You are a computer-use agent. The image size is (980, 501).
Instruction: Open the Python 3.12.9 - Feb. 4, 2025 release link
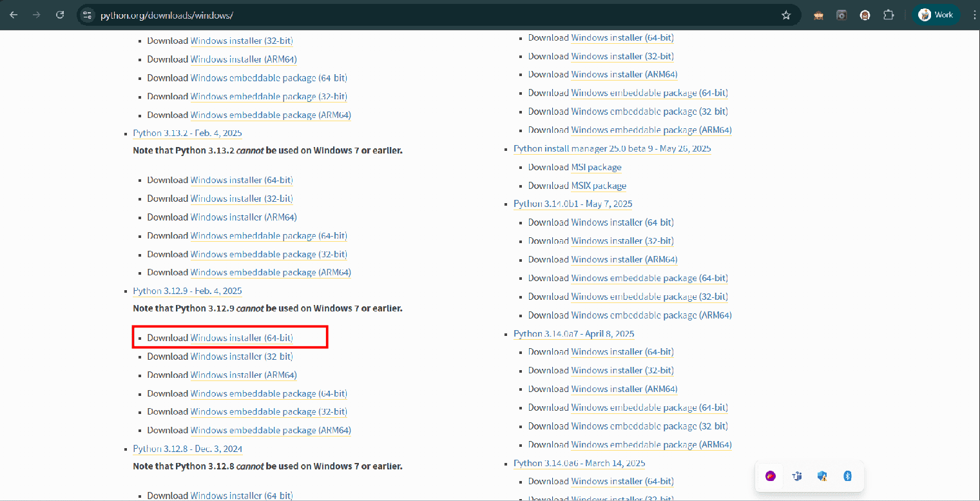(x=187, y=291)
